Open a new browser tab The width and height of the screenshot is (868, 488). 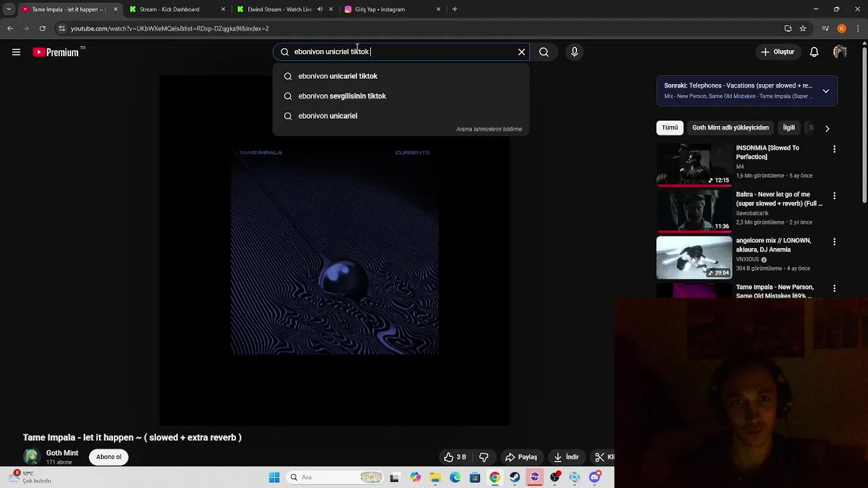coord(454,9)
